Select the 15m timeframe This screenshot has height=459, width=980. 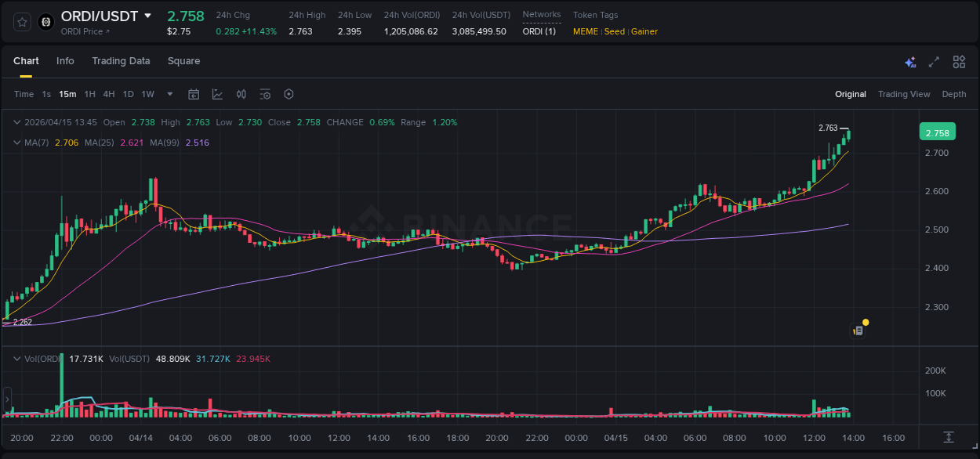pyautogui.click(x=67, y=94)
